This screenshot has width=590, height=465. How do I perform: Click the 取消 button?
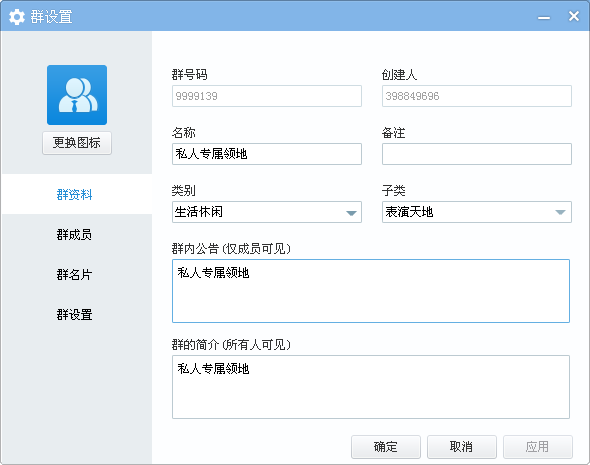[x=462, y=447]
